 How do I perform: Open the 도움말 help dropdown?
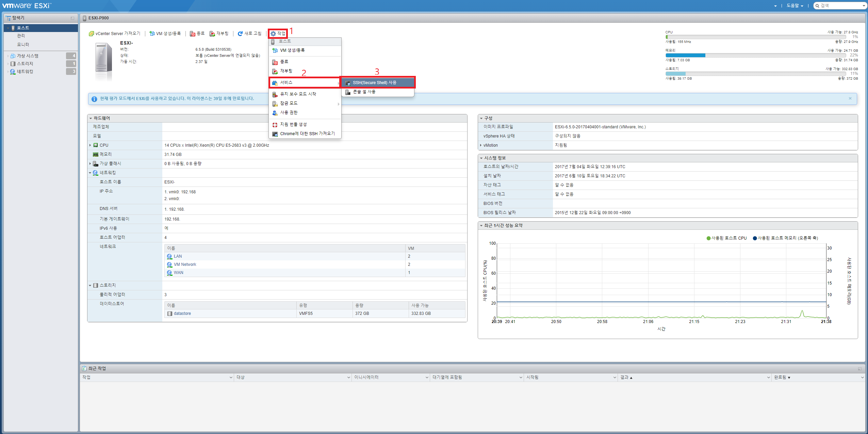795,5
